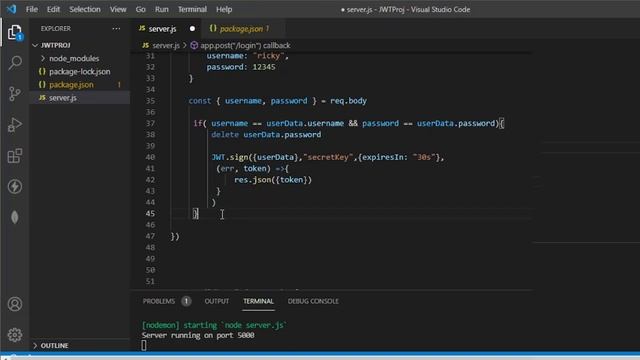The image size is (640, 360).
Task: Click the terminal input cursor
Action: [x=144, y=345]
